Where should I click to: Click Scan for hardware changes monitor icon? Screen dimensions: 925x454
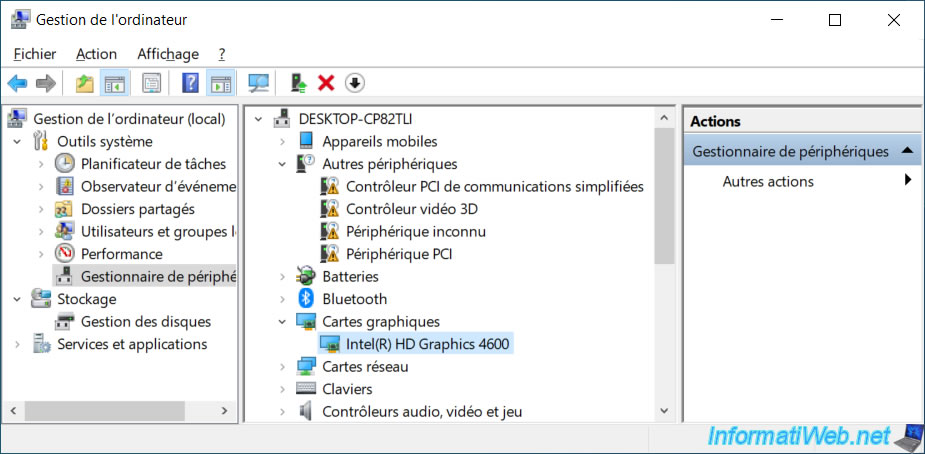pyautogui.click(x=258, y=83)
